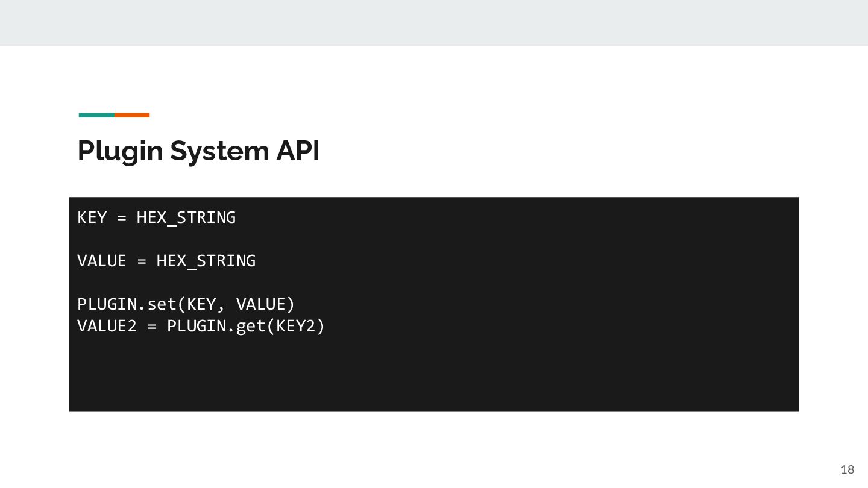Click slide number 18
Screen dimensions: 868x488
pos(847,469)
